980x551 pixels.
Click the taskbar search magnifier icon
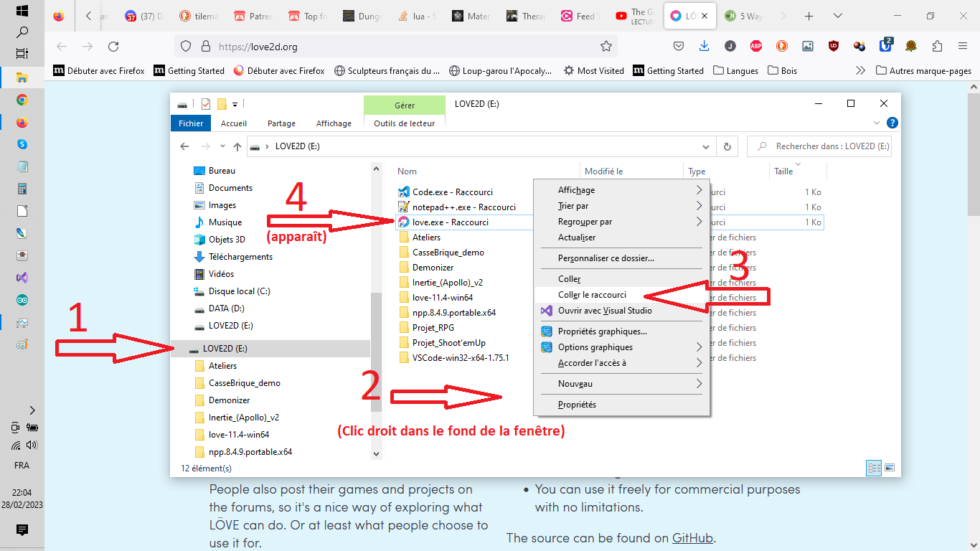[22, 32]
